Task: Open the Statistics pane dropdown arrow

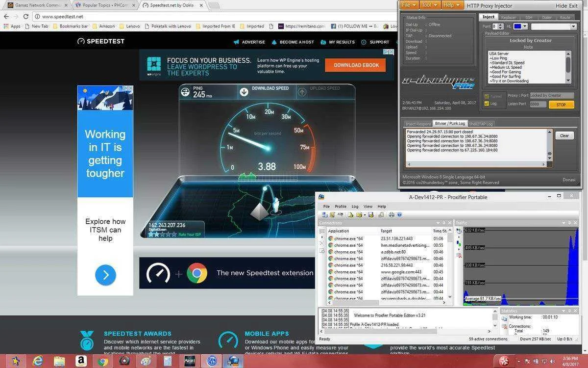Action: tap(563, 311)
